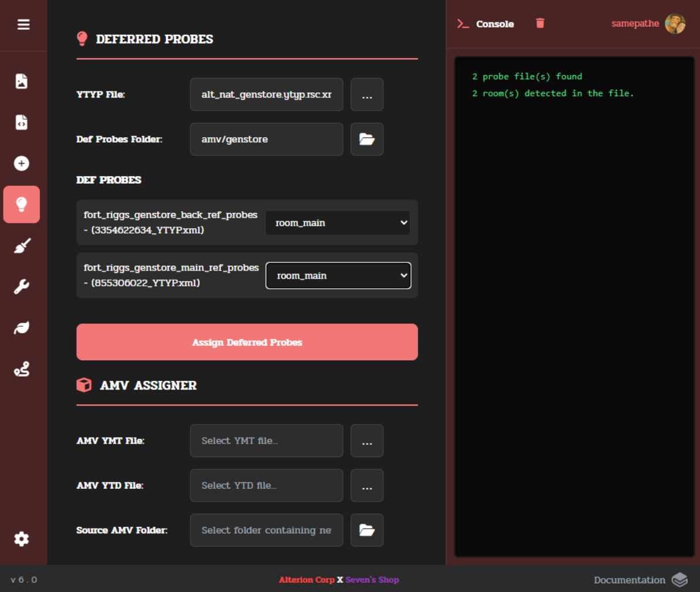Open the broom cleaner sidebar icon
This screenshot has width=700, height=592.
pos(22,245)
